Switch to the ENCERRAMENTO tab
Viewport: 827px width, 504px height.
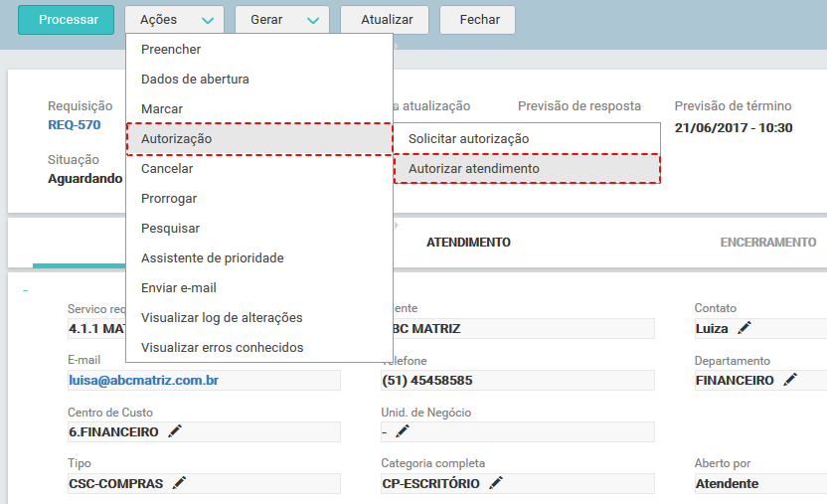click(768, 243)
